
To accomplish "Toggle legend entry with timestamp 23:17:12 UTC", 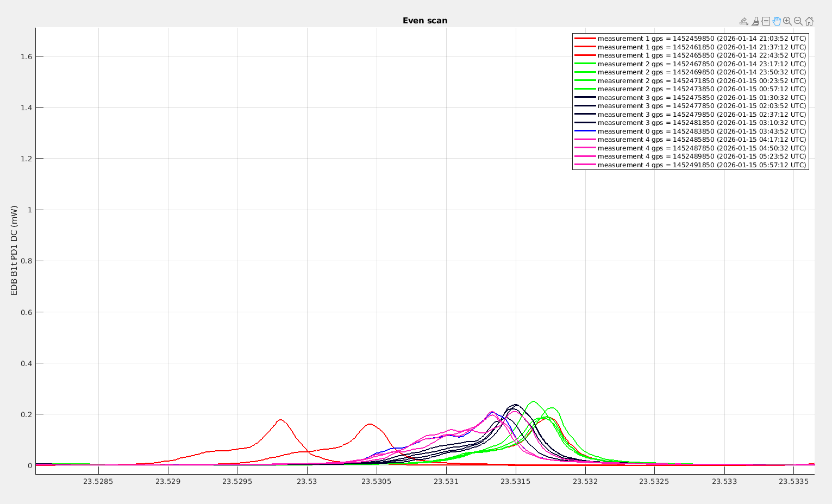I will [x=702, y=64].
